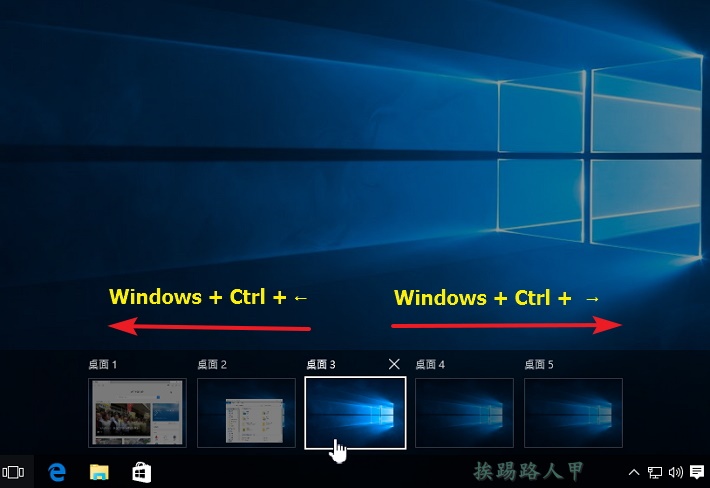710x488 pixels.
Task: Click the volume speaker tray icon
Action: tap(675, 472)
